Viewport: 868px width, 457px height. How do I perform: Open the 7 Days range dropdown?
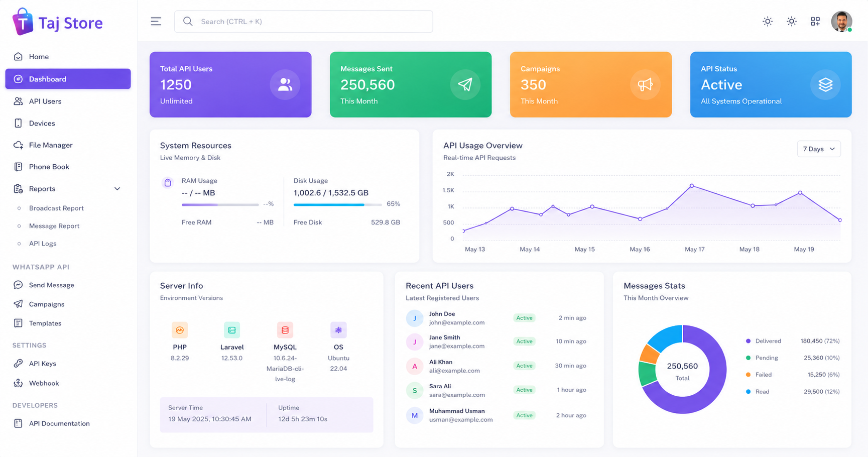[x=819, y=149]
